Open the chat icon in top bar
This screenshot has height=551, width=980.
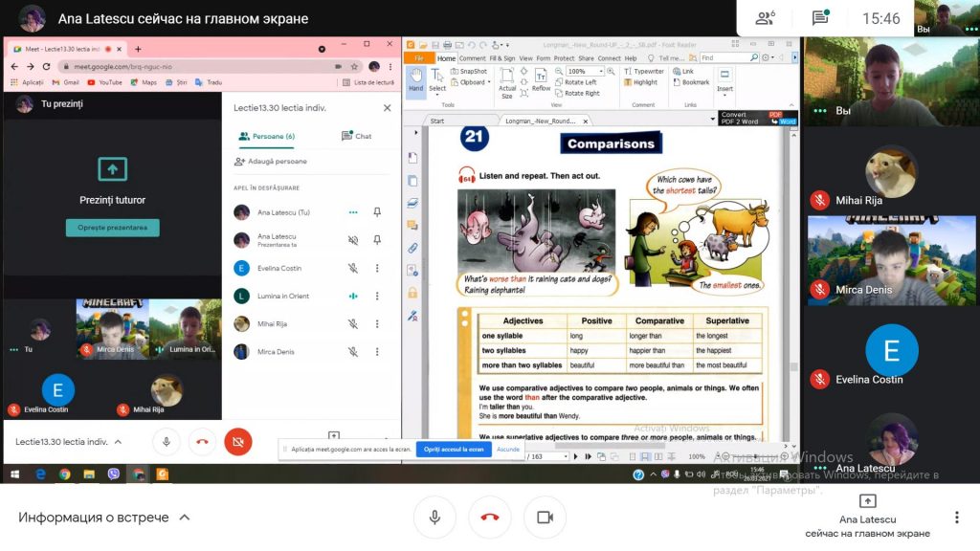(x=820, y=18)
